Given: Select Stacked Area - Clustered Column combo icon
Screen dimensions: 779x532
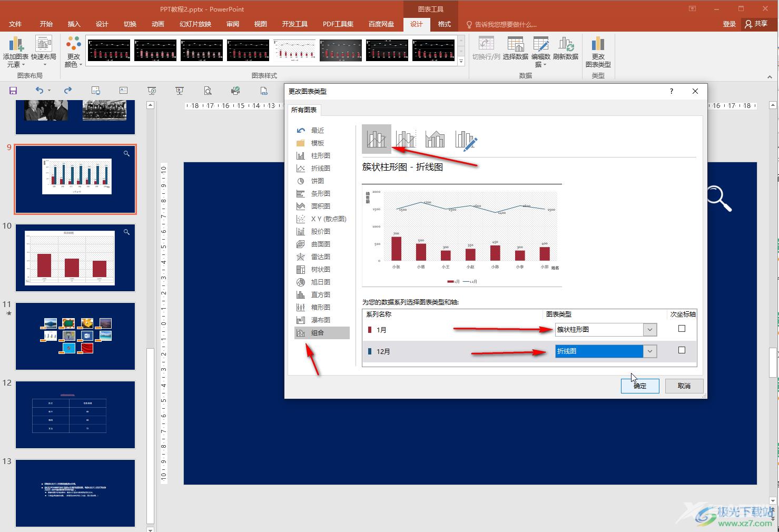Looking at the screenshot, I should click(x=435, y=139).
